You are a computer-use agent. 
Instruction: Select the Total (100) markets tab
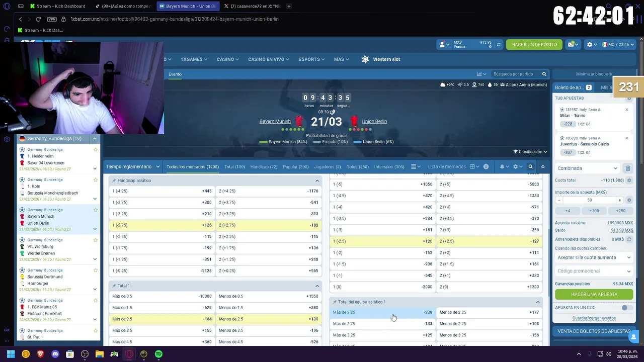[234, 166]
